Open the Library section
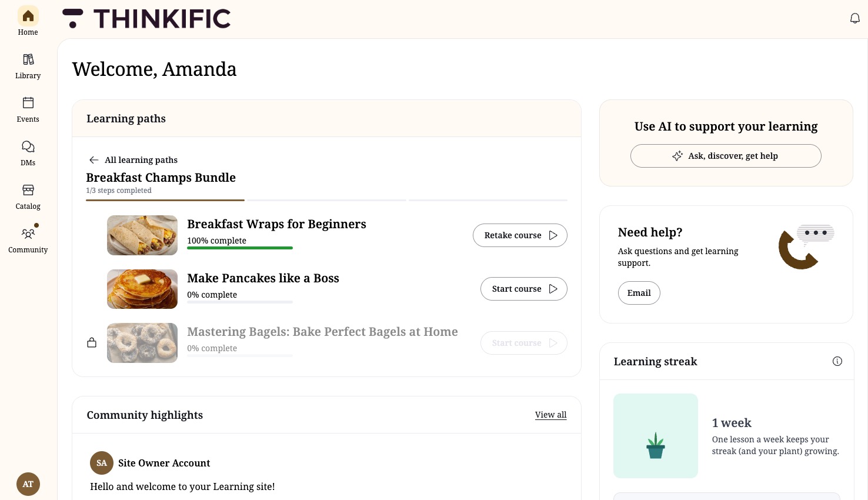The height and width of the screenshot is (500, 868). tap(28, 66)
